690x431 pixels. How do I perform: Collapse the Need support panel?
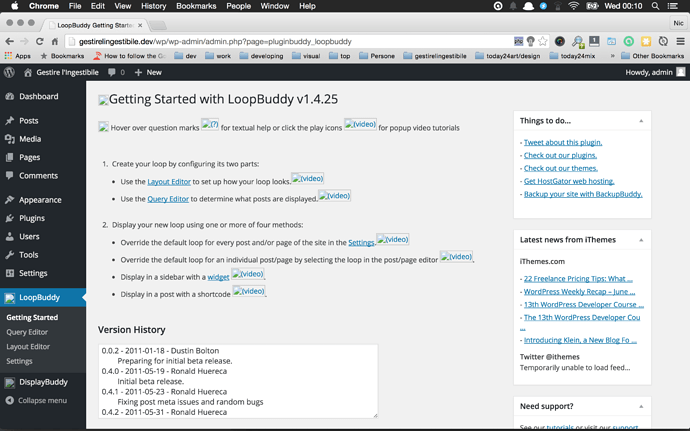point(641,406)
